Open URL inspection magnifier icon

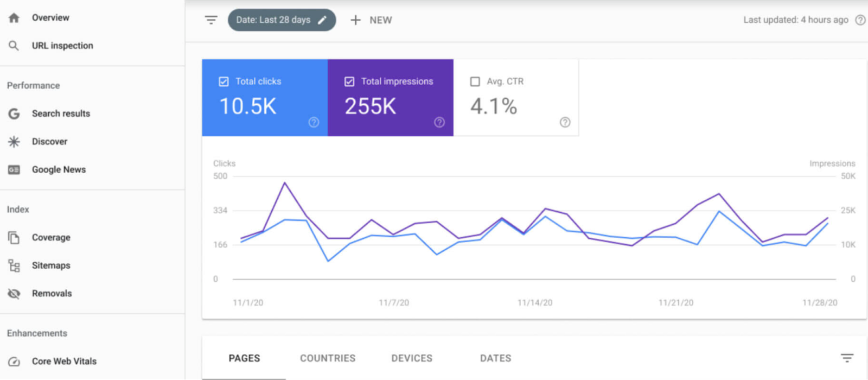14,46
